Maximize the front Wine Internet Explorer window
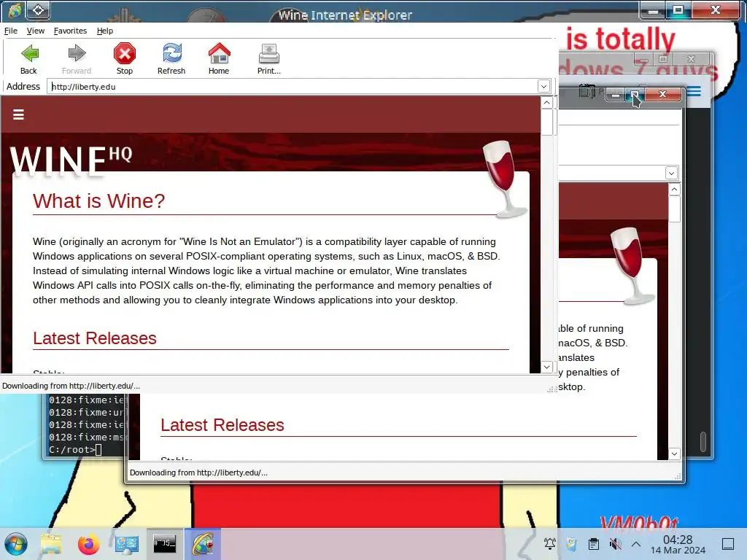747x560 pixels. 678,10
